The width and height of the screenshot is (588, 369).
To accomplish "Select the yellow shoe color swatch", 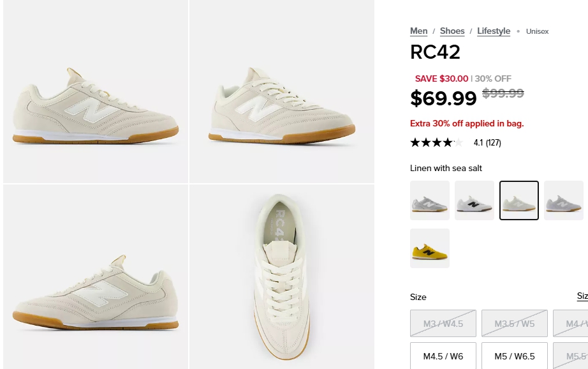I will [430, 248].
